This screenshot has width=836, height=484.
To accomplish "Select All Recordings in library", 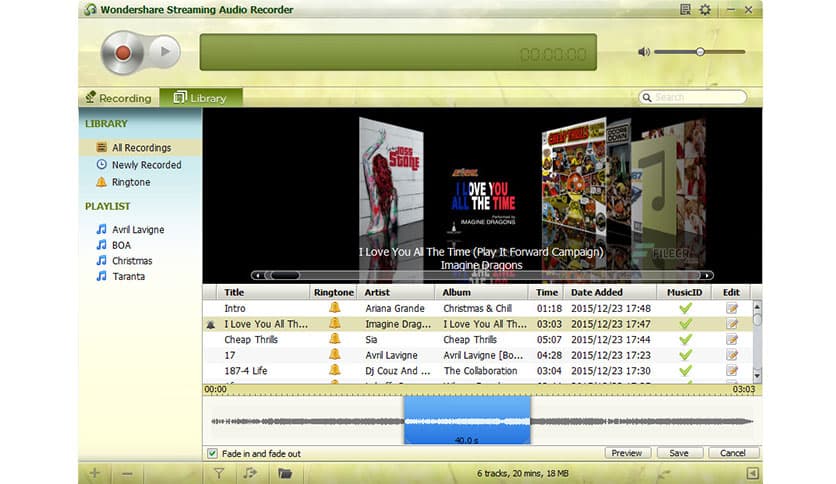I will (140, 148).
